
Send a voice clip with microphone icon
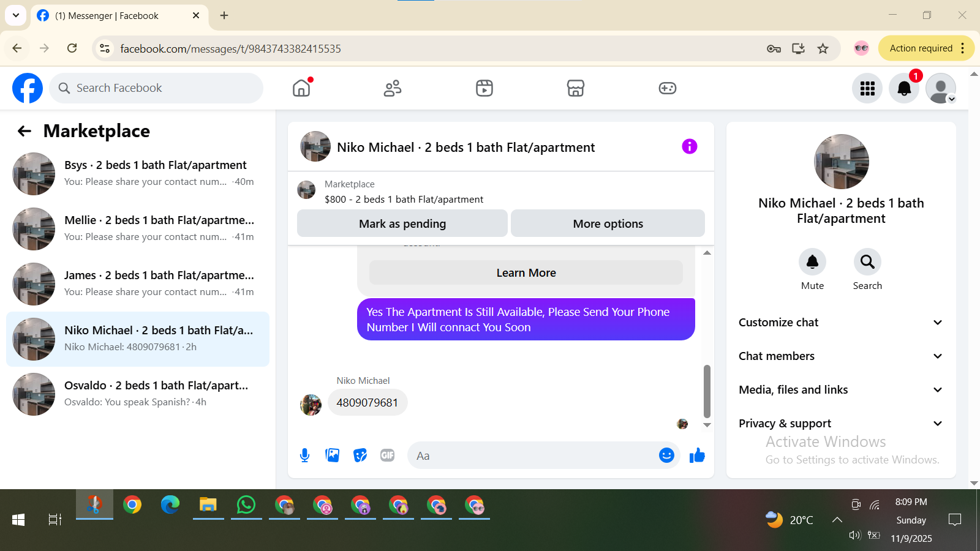coord(304,455)
